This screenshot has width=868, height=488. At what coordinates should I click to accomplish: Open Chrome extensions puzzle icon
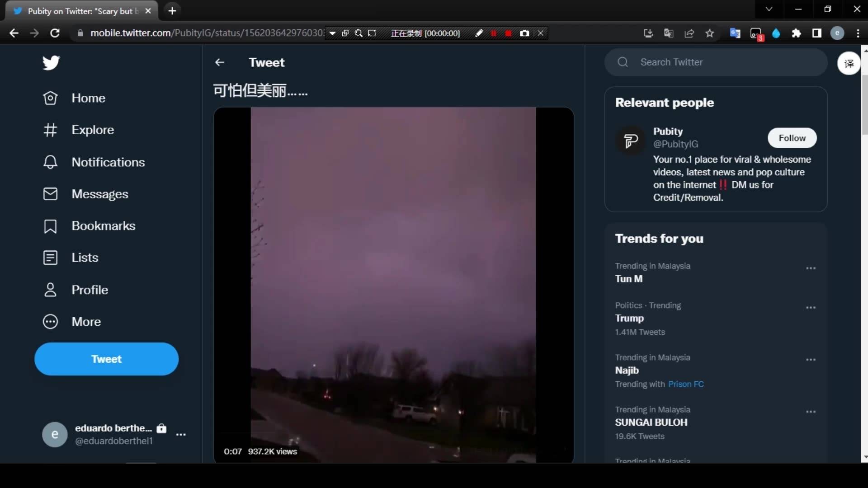797,33
